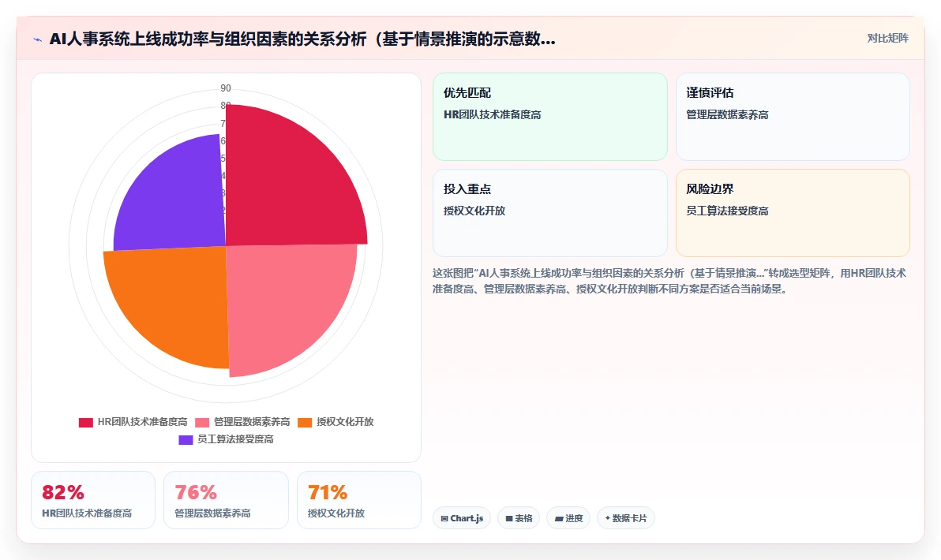Select the 82% HR团队技术准备度高 stat card

93,500
